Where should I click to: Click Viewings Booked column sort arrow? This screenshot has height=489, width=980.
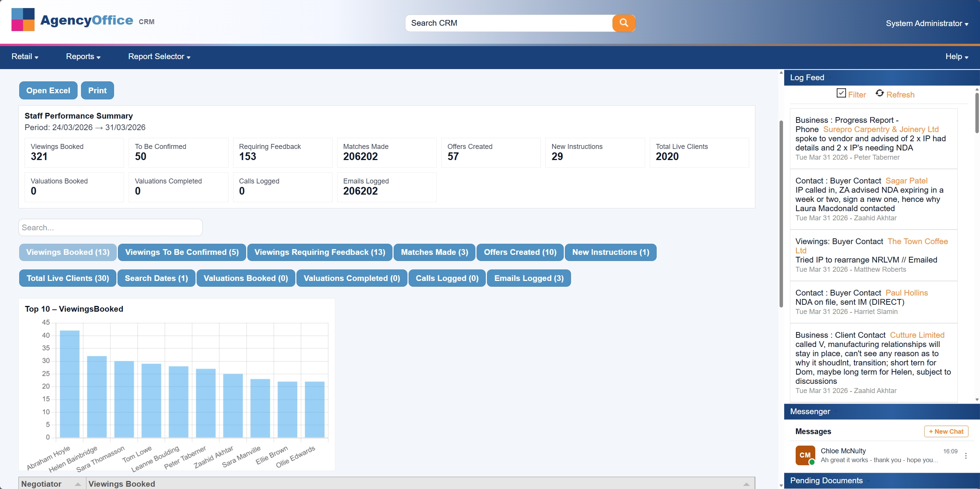click(746, 484)
